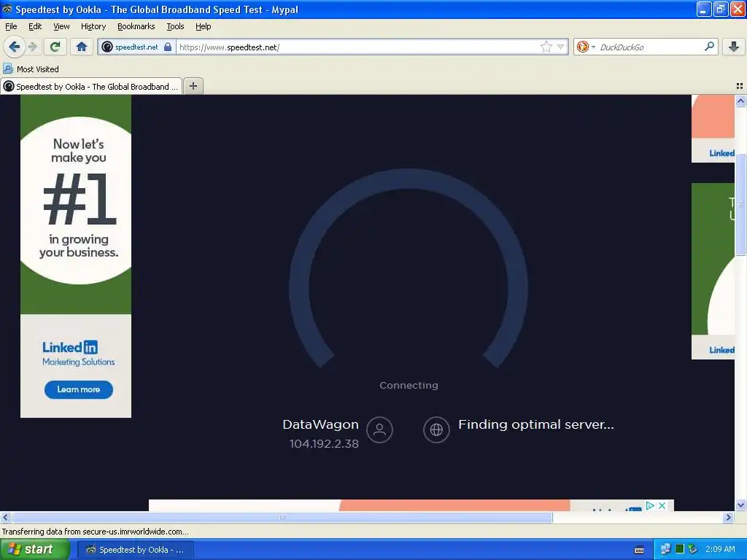
Task: Open the Windows Start menu
Action: 35,550
